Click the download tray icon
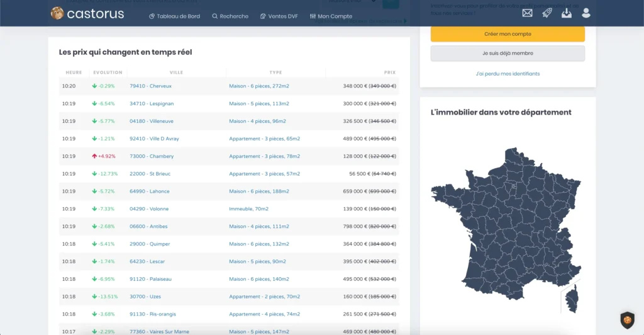This screenshot has width=644, height=335. [x=567, y=13]
